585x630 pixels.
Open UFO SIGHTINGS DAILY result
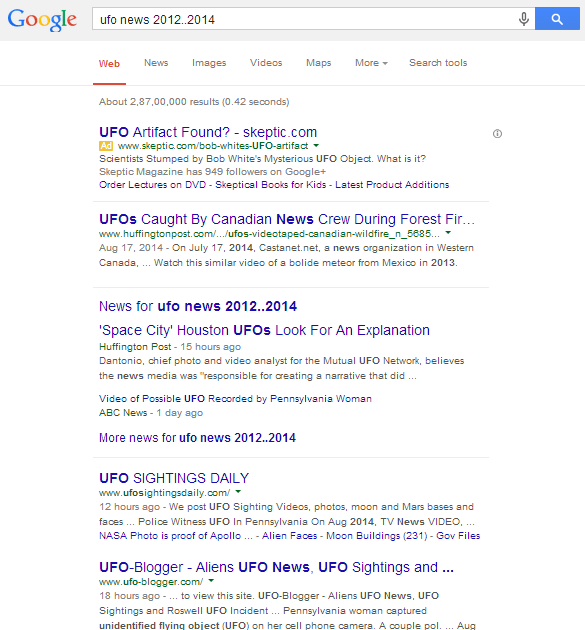(x=174, y=478)
